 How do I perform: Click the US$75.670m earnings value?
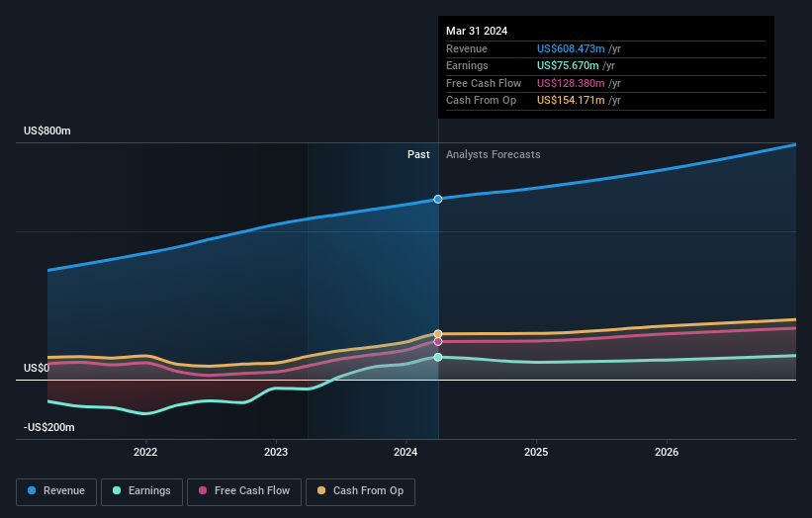(568, 65)
